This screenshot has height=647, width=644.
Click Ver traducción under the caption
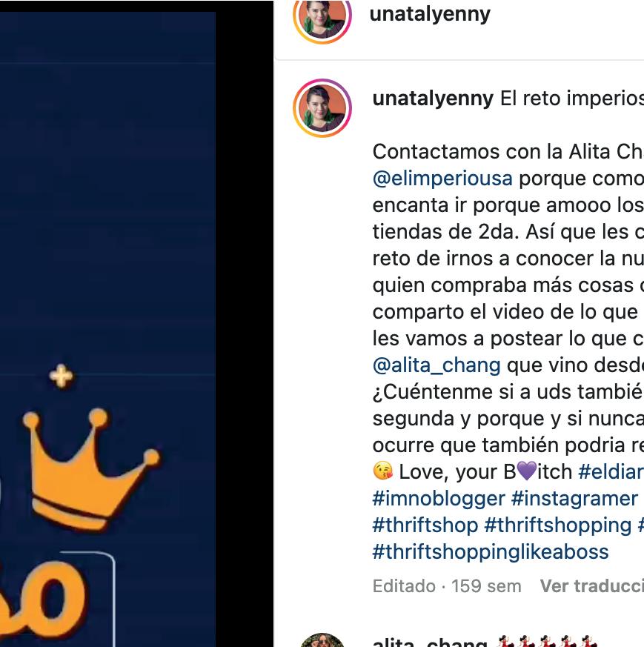coord(591,586)
